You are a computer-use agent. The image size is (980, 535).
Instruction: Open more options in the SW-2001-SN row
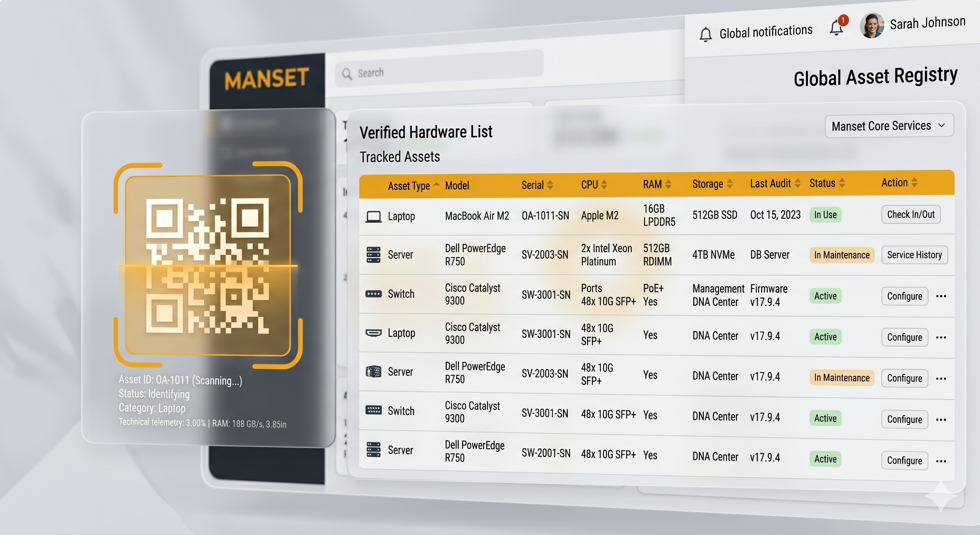(x=941, y=461)
